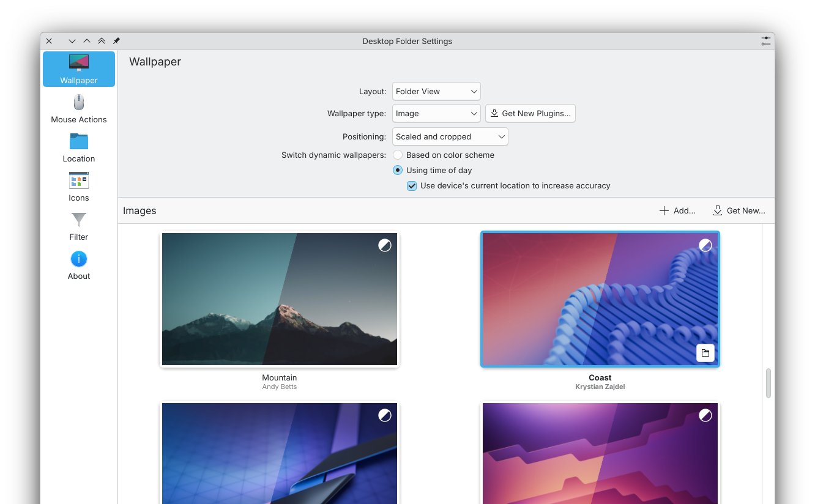815x504 pixels.
Task: Click the Get New Plugins button
Action: 530,114
